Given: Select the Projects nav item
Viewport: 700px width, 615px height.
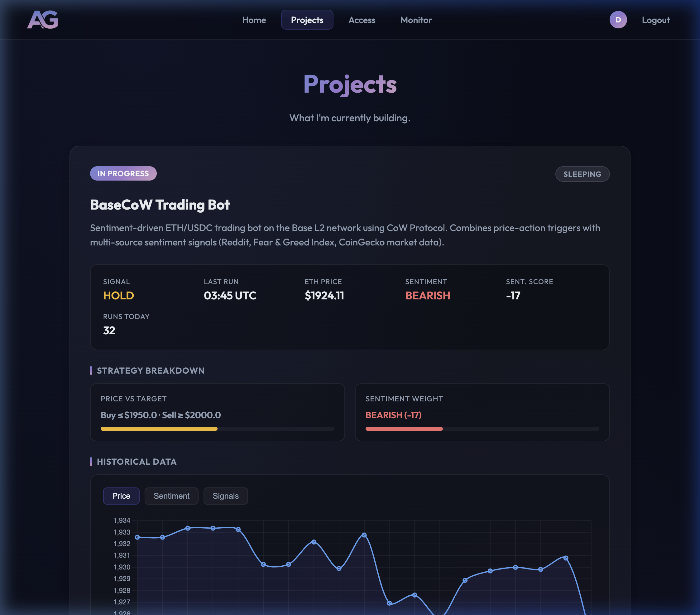Looking at the screenshot, I should pos(307,20).
